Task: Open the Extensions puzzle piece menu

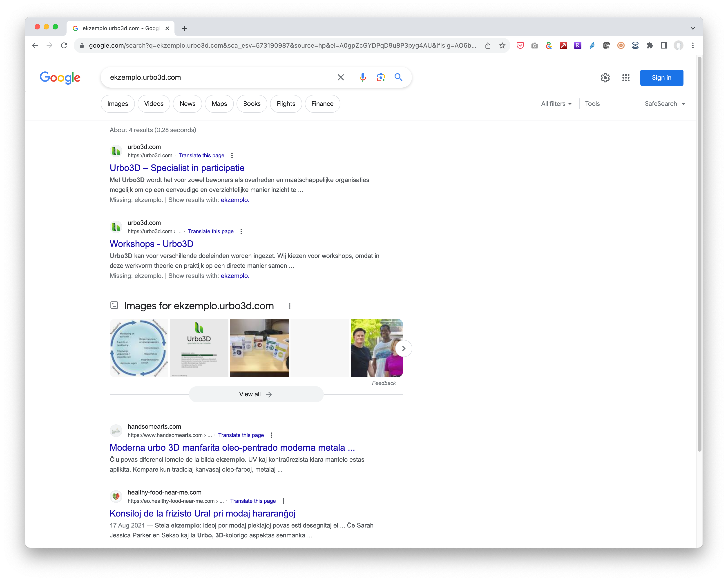Action: [650, 45]
